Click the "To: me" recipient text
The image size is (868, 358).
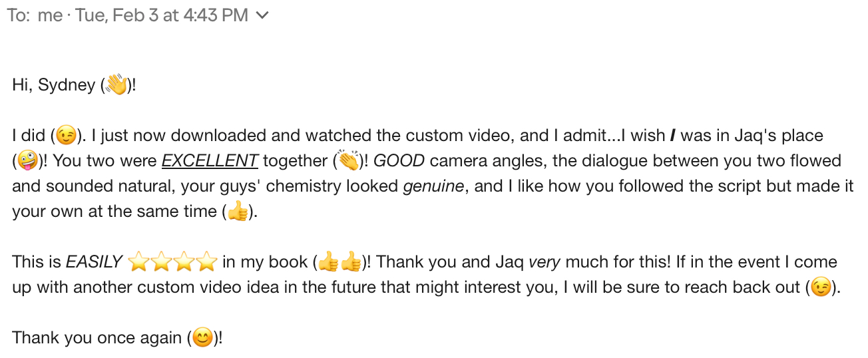tap(35, 16)
